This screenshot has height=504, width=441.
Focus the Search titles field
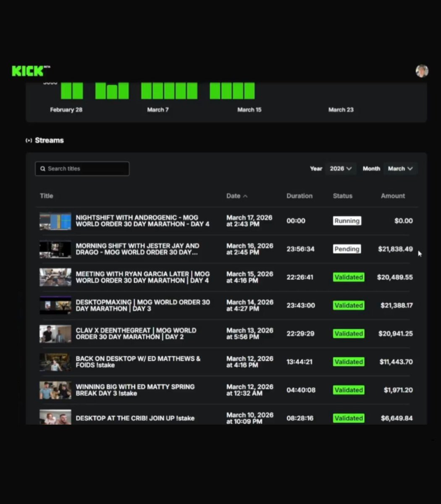click(x=82, y=169)
